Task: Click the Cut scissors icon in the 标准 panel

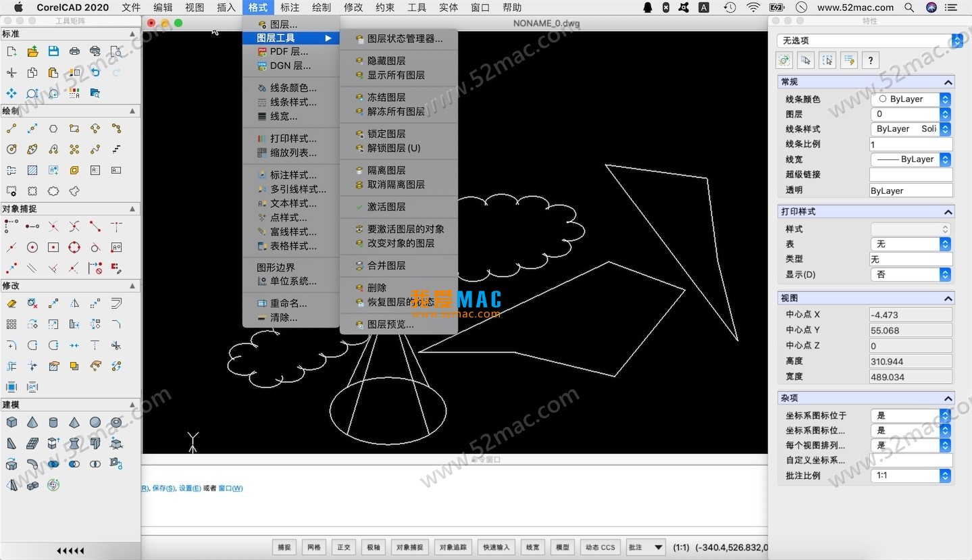Action: click(x=11, y=72)
